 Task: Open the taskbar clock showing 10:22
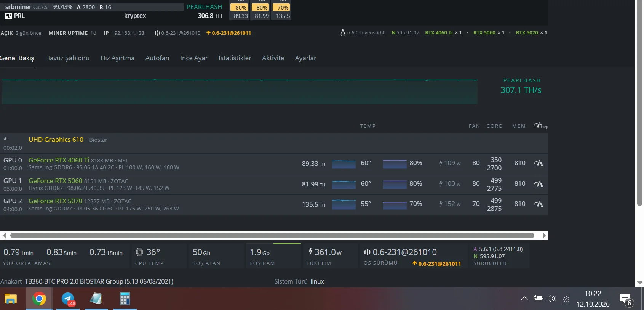pyautogui.click(x=593, y=299)
